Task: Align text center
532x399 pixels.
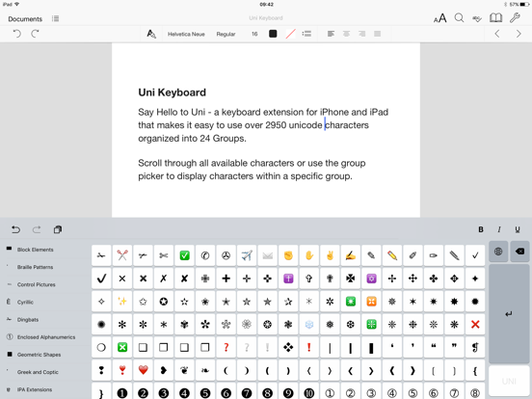Action: click(346, 34)
